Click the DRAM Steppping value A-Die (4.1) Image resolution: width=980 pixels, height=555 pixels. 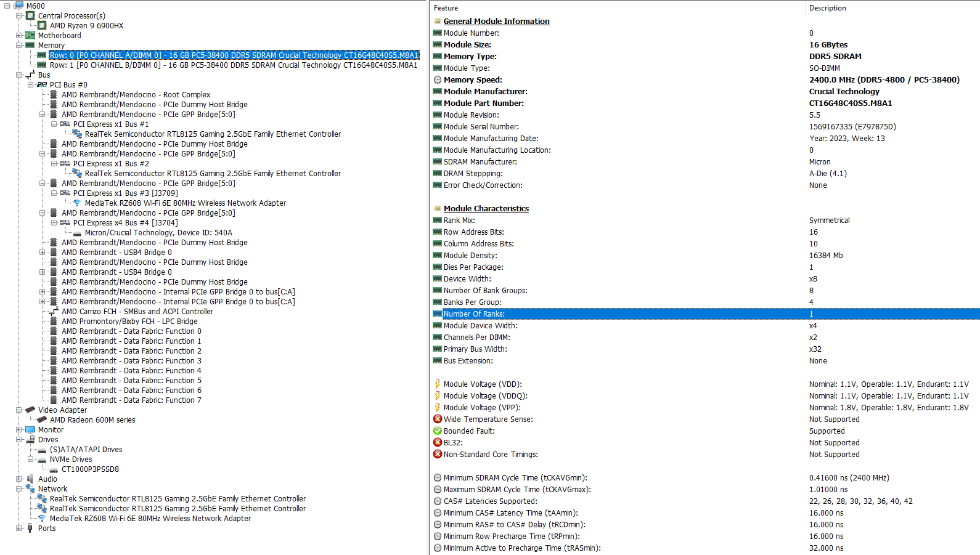coord(828,173)
